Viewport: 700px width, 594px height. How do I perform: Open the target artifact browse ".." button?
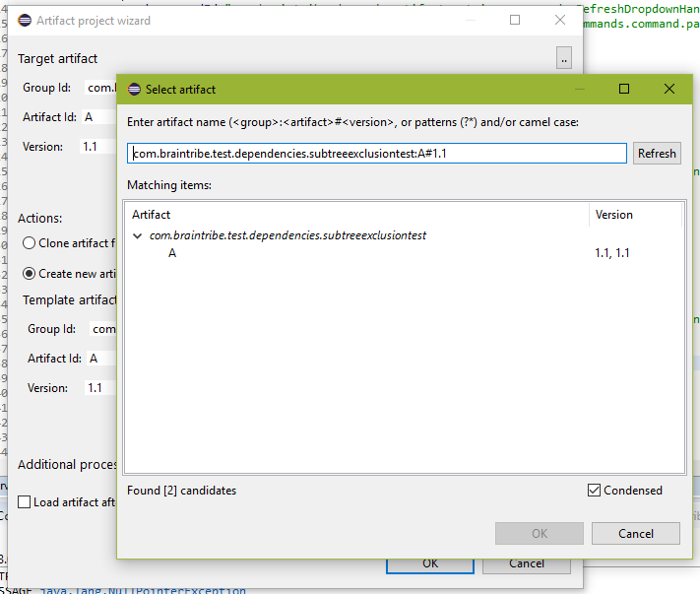click(563, 59)
